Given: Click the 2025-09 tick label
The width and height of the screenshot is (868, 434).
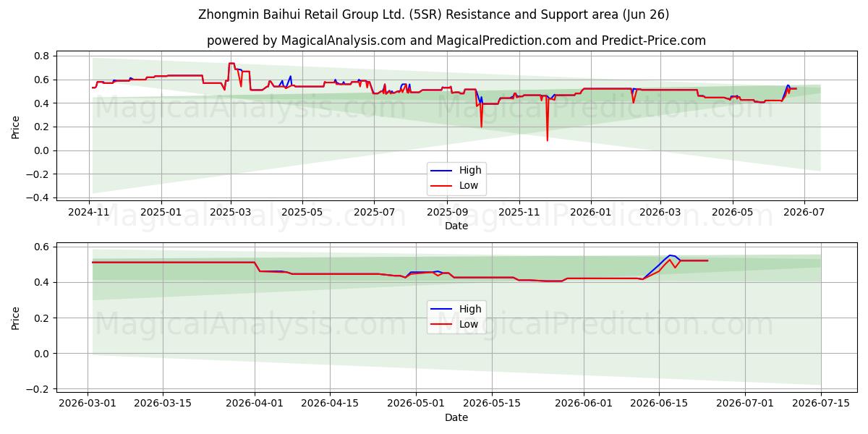Looking at the screenshot, I should [x=447, y=212].
